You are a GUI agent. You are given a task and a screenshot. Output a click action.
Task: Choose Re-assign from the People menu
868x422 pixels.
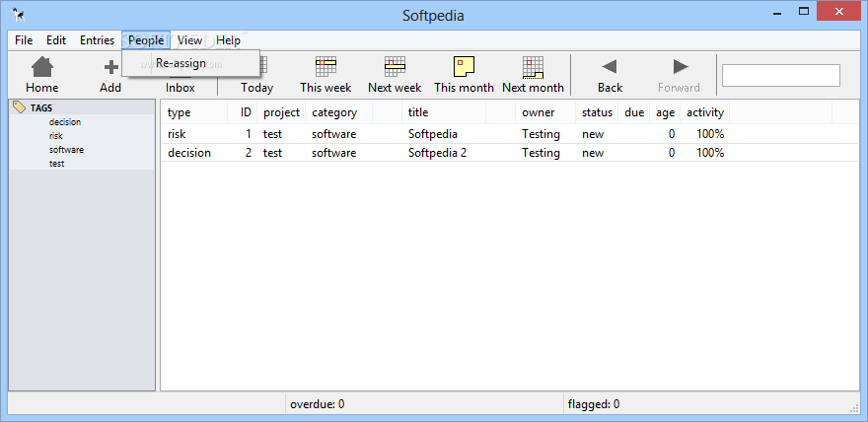pyautogui.click(x=191, y=63)
